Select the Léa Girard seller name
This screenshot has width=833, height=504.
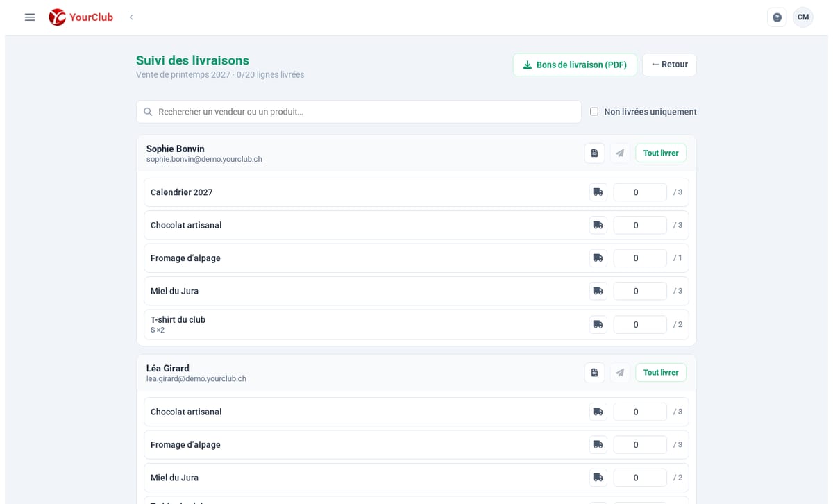point(167,369)
